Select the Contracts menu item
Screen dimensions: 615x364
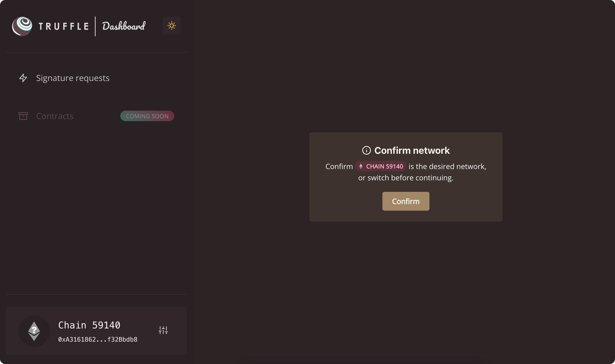click(x=96, y=116)
